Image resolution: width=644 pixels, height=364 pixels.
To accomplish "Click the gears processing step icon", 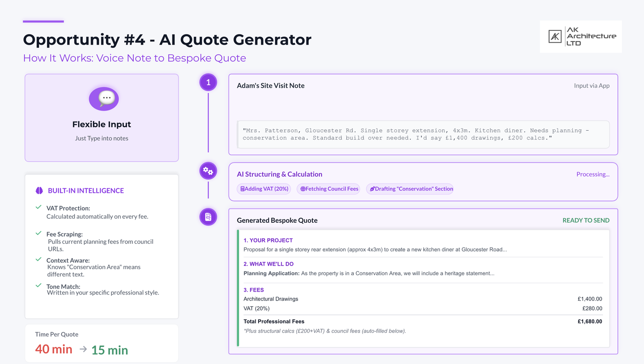I will pos(208,171).
